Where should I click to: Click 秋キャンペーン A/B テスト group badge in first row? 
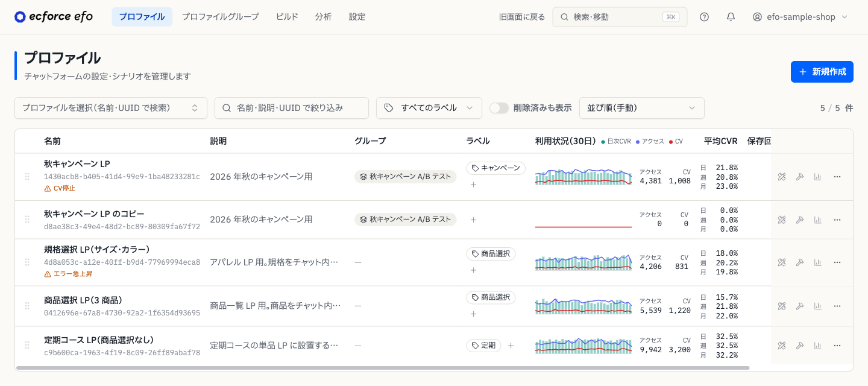[406, 177]
